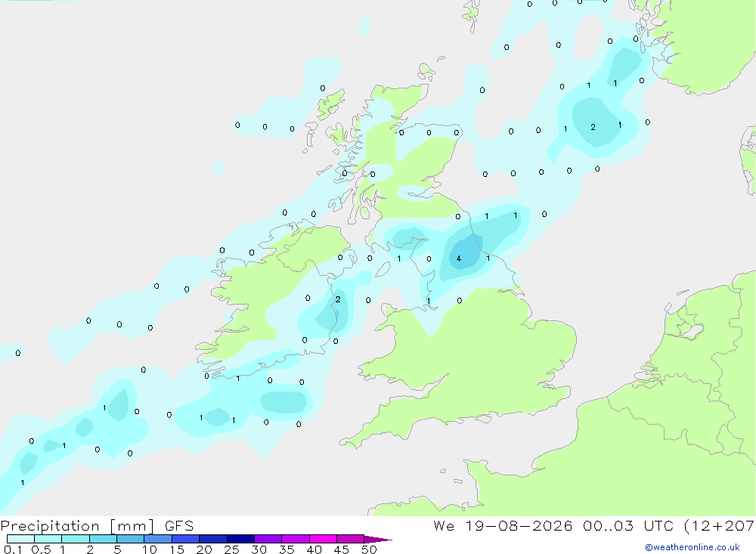756x554 pixels.
Task: Click the arrow tip above 50 mm on legend
Action: tap(377, 540)
